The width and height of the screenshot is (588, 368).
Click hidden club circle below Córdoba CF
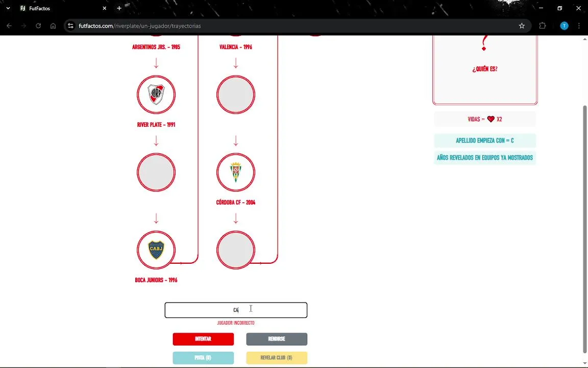tap(236, 250)
